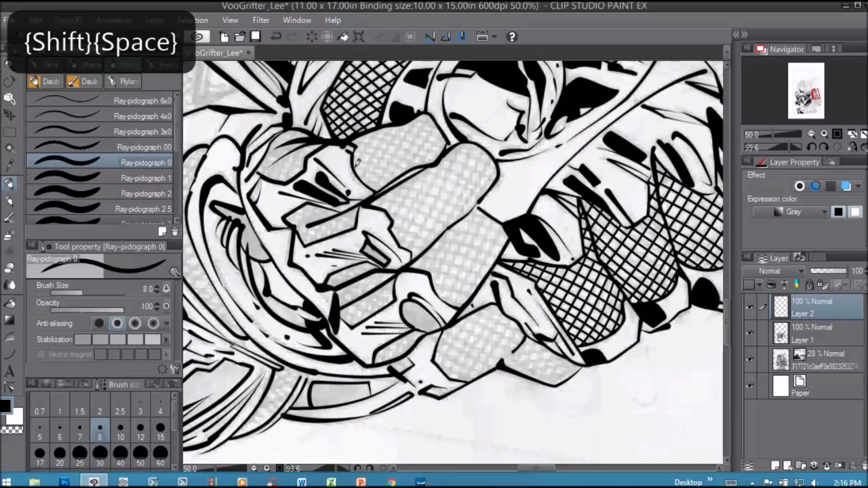Image resolution: width=868 pixels, height=488 pixels.
Task: Select the first anti-aliasing option (none)
Action: tap(99, 323)
